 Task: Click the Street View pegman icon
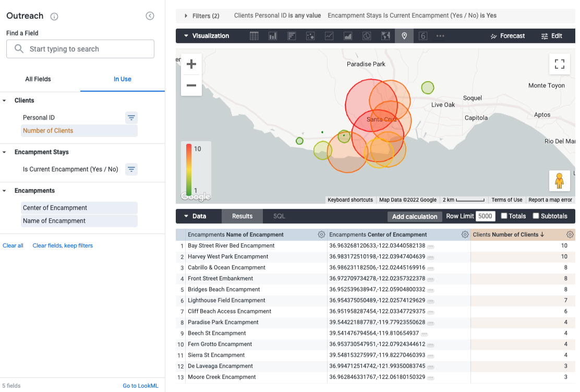click(x=559, y=181)
